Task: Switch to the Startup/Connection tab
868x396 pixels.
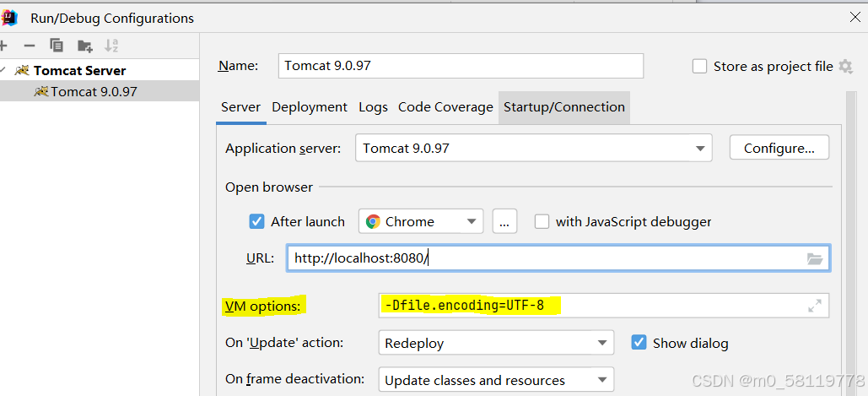Action: click(563, 107)
